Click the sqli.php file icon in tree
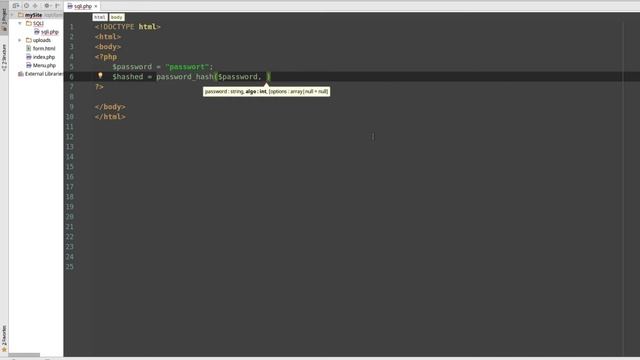 pos(37,31)
